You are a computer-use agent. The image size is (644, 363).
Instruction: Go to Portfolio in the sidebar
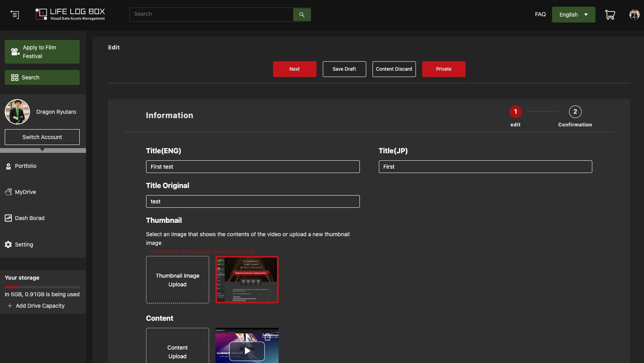[26, 166]
